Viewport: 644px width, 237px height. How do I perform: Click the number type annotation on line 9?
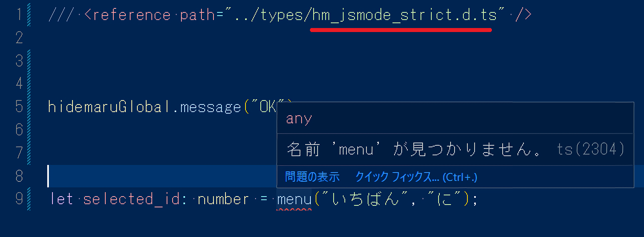tap(223, 199)
